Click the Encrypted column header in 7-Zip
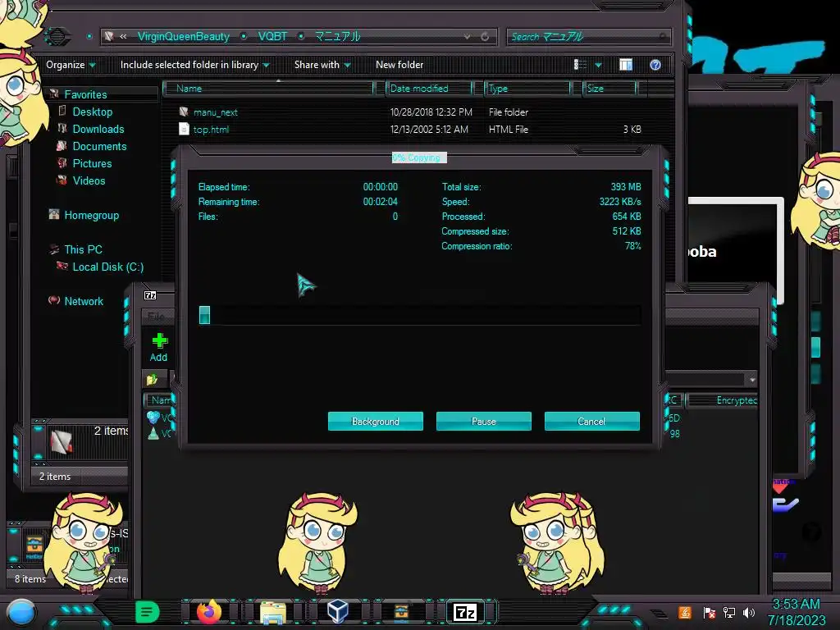Viewport: 840px width, 630px height. [723, 400]
